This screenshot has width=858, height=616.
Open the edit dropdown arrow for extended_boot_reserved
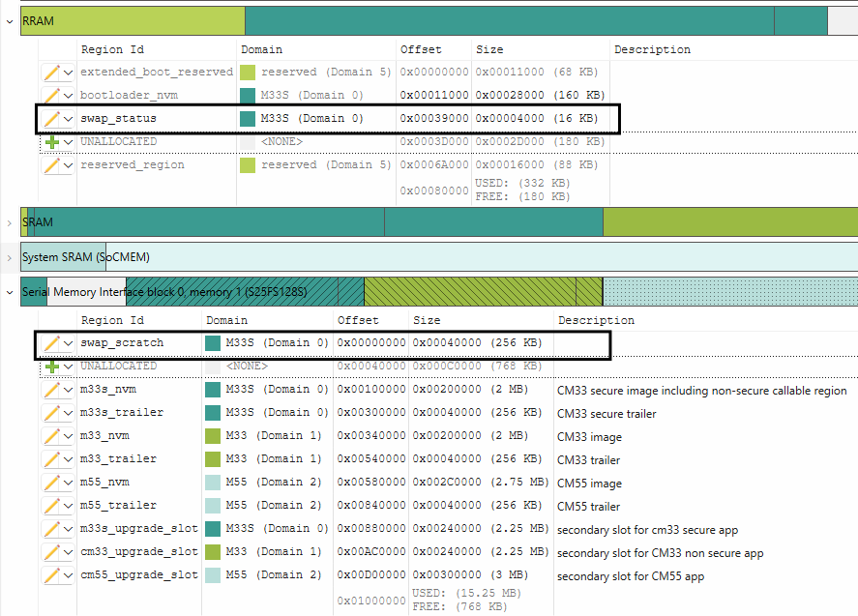pyautogui.click(x=69, y=73)
